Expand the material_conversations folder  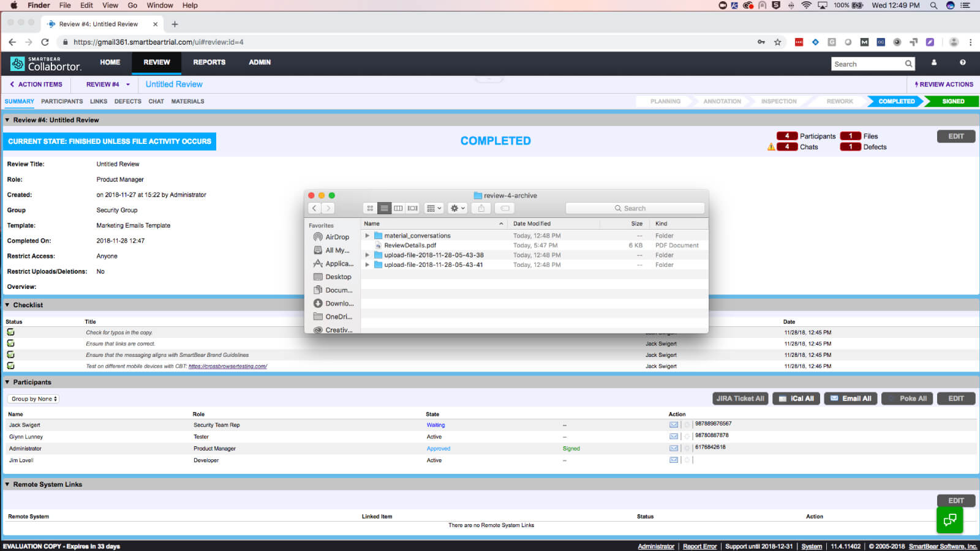pos(367,236)
